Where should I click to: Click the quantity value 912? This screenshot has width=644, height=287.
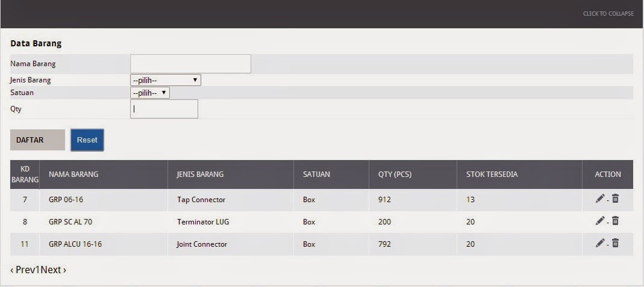click(384, 200)
